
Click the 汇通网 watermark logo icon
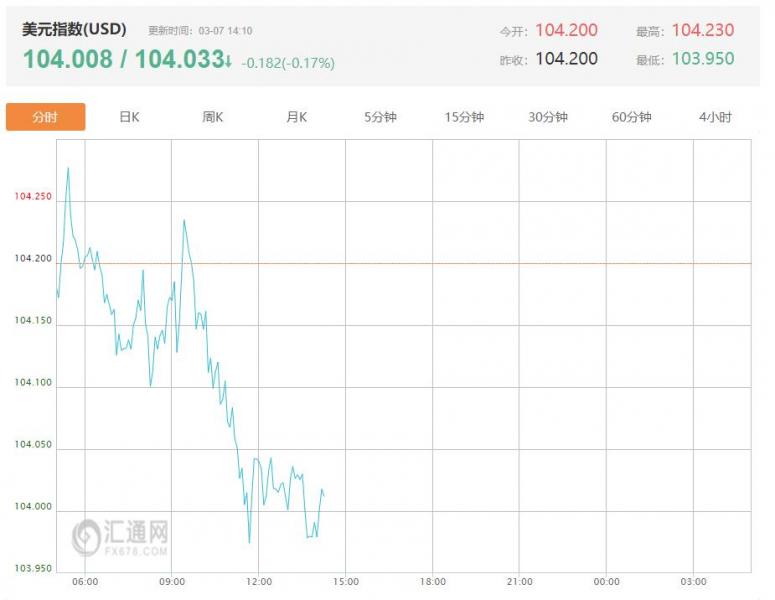pos(88,535)
